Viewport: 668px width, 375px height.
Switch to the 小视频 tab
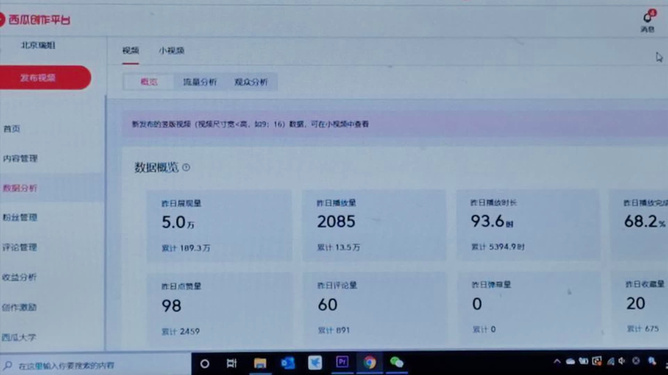pyautogui.click(x=172, y=51)
